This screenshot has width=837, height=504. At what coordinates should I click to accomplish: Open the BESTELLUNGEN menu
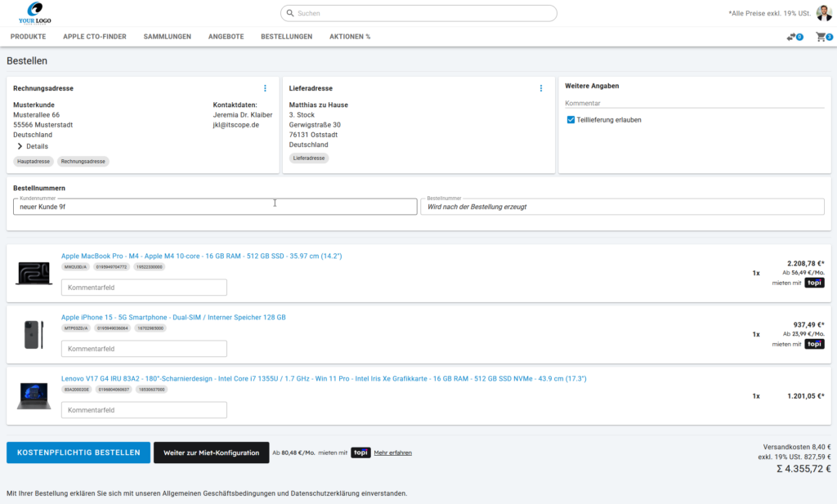click(287, 37)
